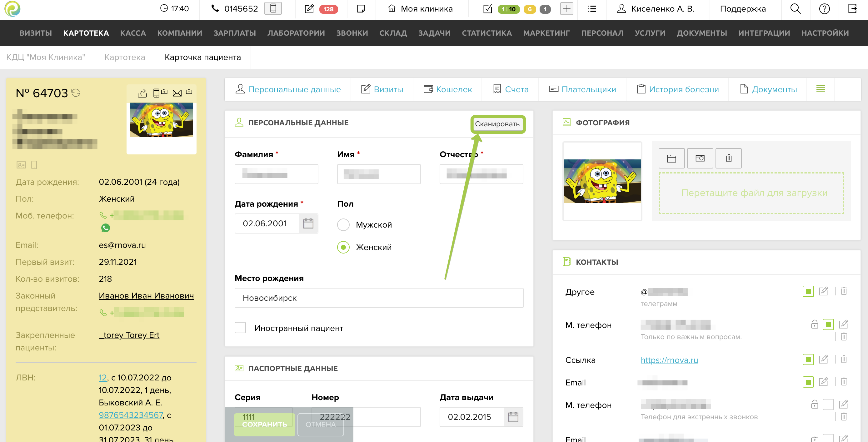This screenshot has width=868, height=442.
Task: Open the list menu icon in top bar
Action: pos(592,9)
